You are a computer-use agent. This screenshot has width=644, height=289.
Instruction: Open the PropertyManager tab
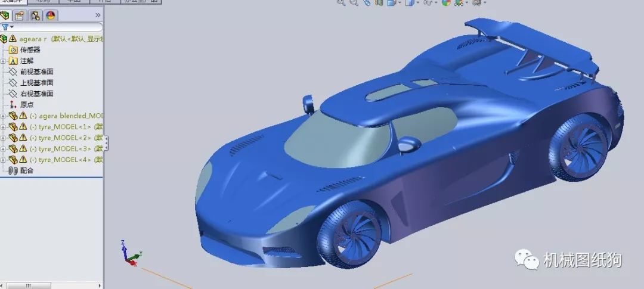(x=20, y=15)
